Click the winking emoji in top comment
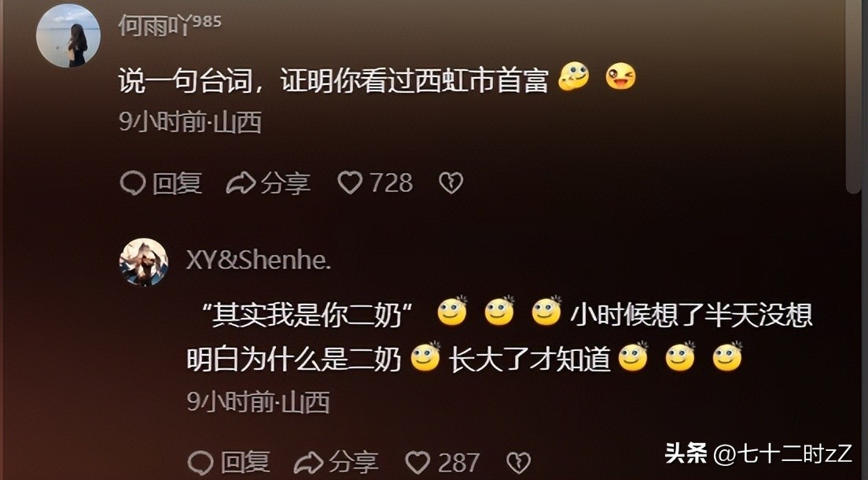This screenshot has width=868, height=480. (x=620, y=77)
